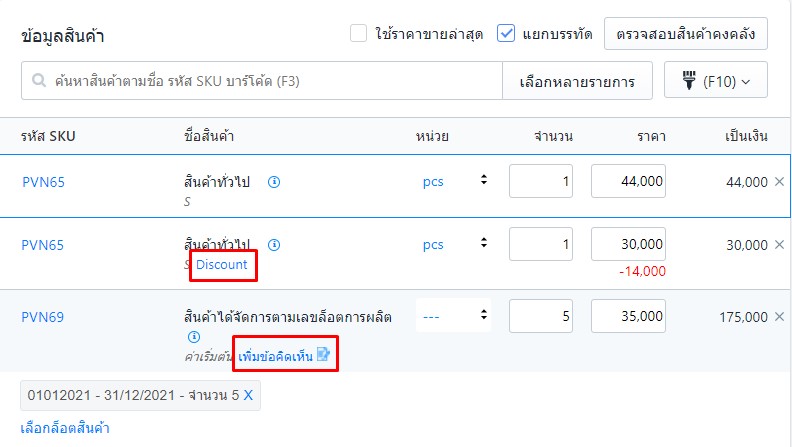This screenshot has width=792, height=447.
Task: Click the add comment note icon
Action: 323,355
